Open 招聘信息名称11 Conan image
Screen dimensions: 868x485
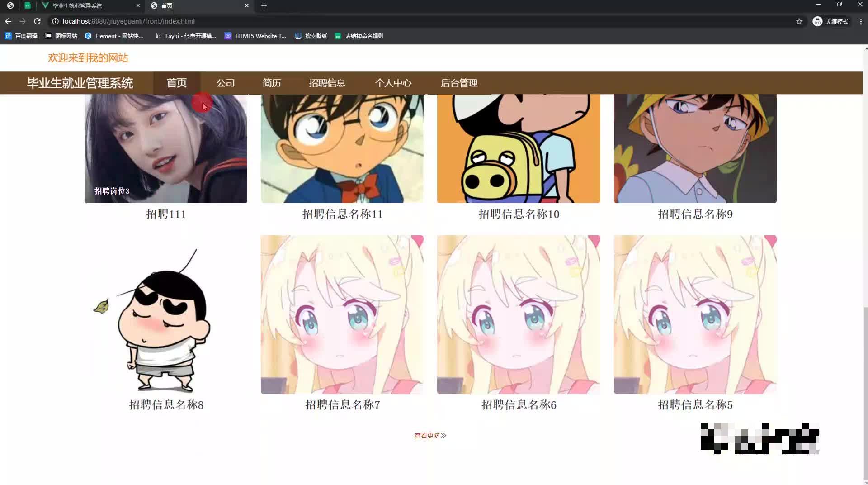click(342, 148)
